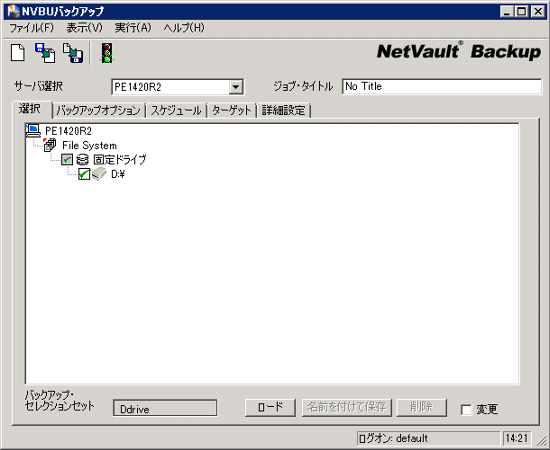
Task: Click the Load job toolbar icon
Action: pyautogui.click(x=45, y=53)
